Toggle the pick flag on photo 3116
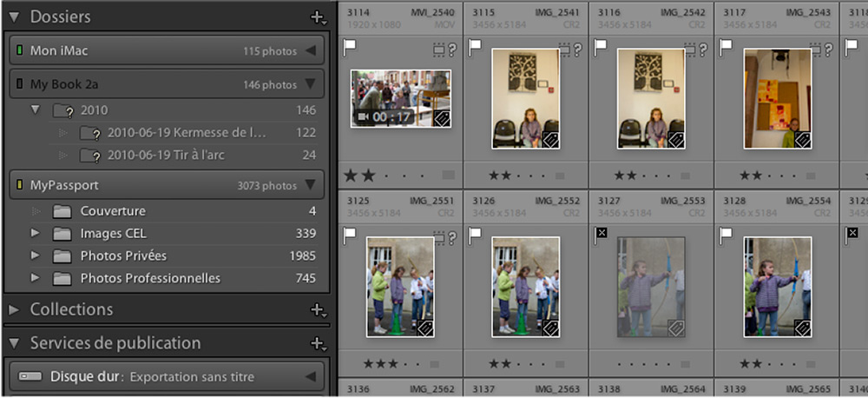 600,48
